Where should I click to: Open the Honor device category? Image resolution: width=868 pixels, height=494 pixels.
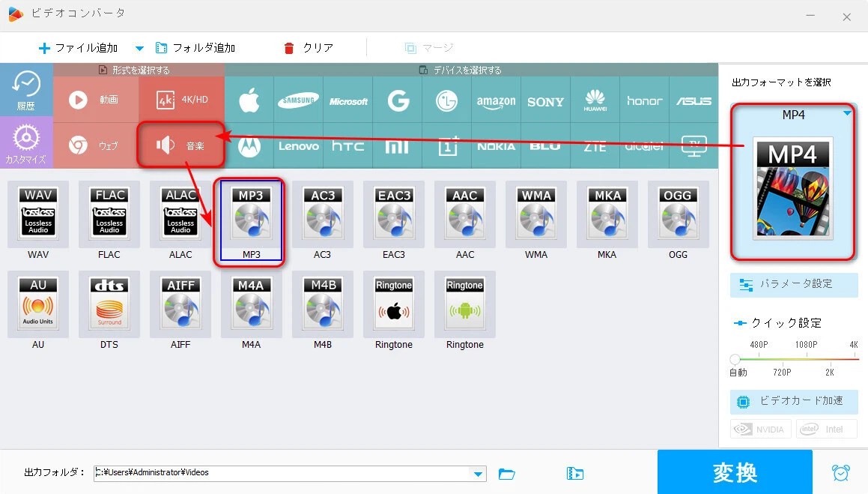pos(644,100)
